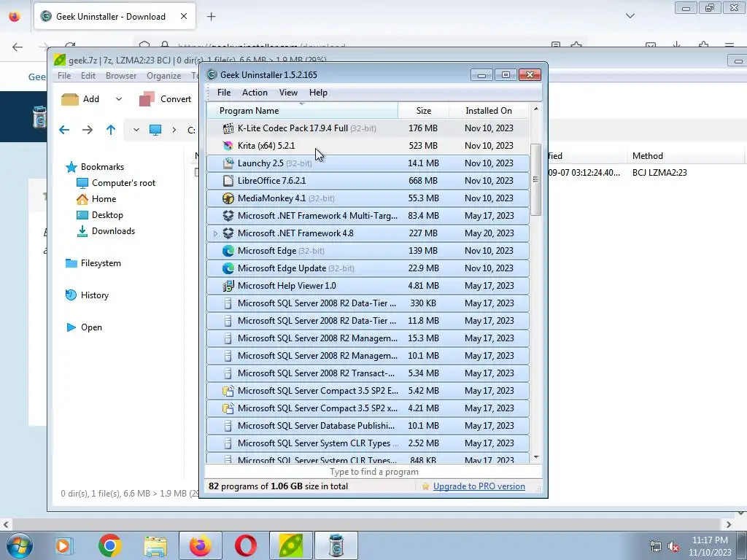Image resolution: width=747 pixels, height=560 pixels.
Task: Open Opera from the taskbar
Action: coord(246,545)
